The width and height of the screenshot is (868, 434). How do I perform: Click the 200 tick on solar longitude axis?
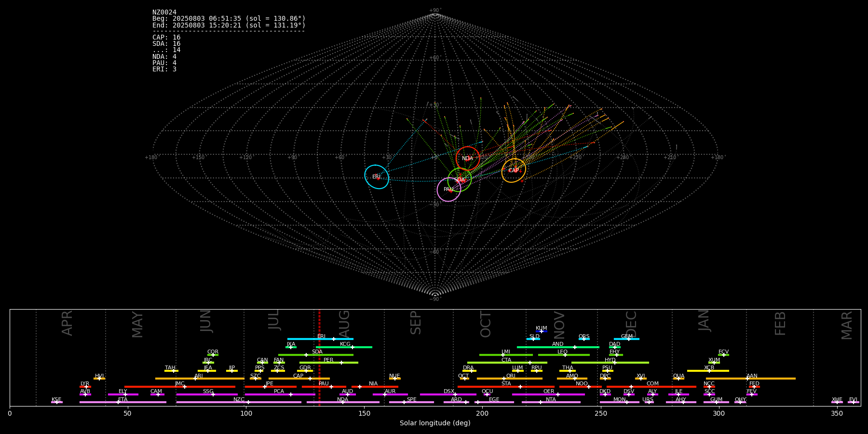[482, 413]
